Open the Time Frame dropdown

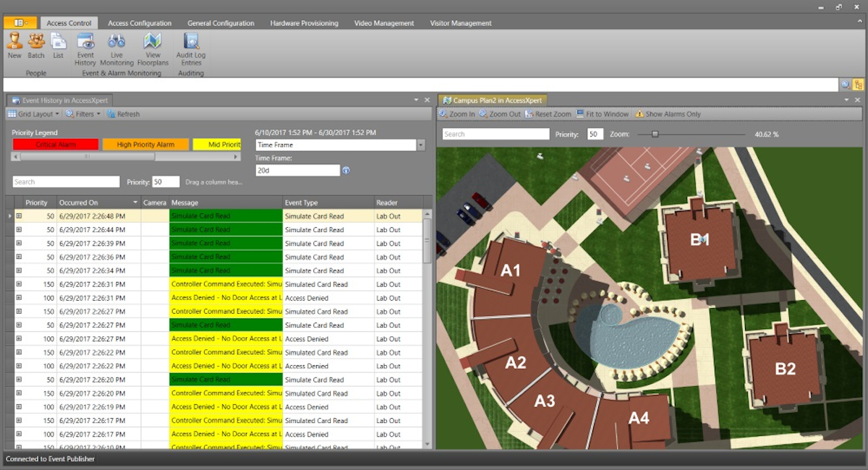pyautogui.click(x=420, y=145)
